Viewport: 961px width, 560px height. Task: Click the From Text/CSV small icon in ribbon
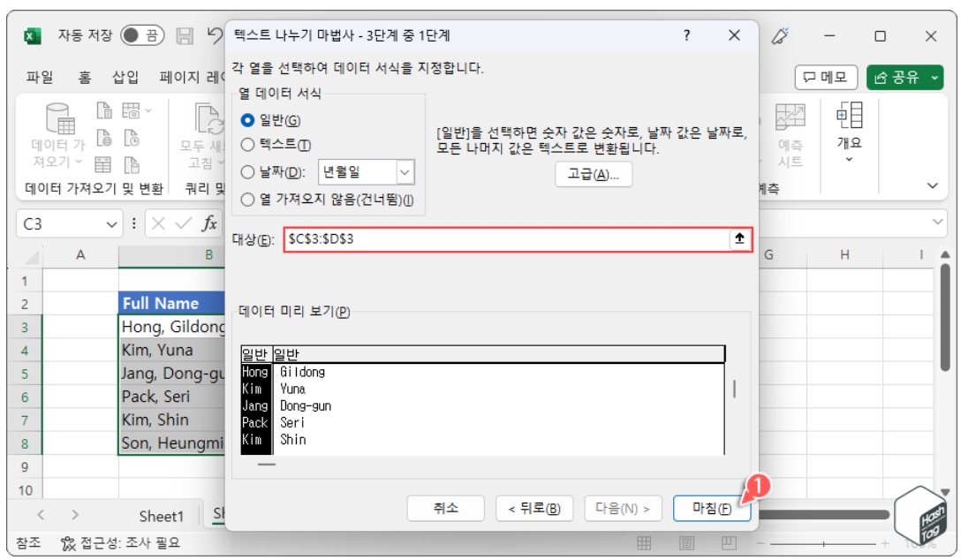[104, 110]
